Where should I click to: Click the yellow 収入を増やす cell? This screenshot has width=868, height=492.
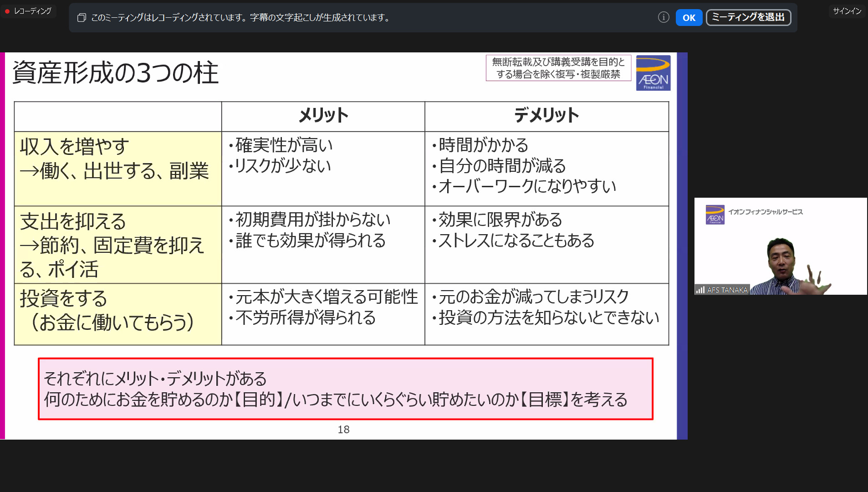(117, 169)
